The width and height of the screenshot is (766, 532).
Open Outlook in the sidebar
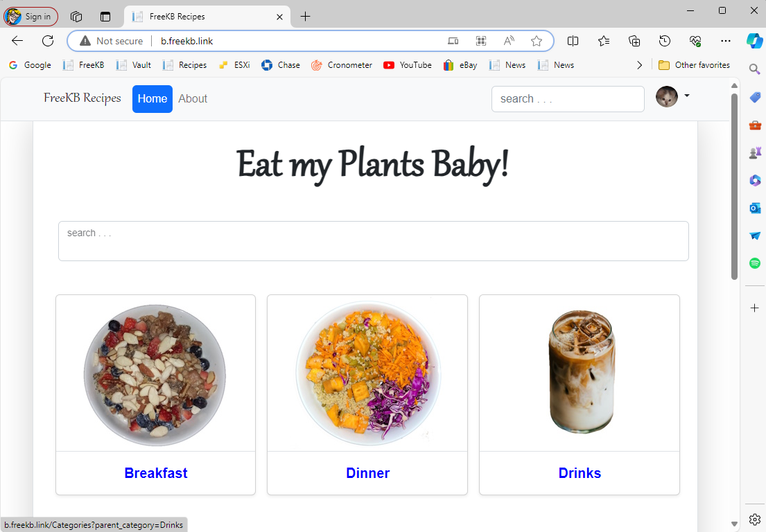click(755, 209)
